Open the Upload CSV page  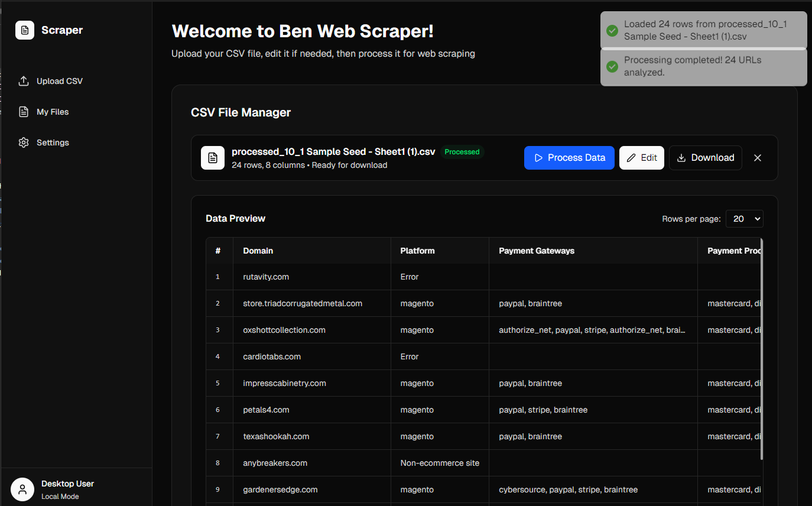(77, 81)
